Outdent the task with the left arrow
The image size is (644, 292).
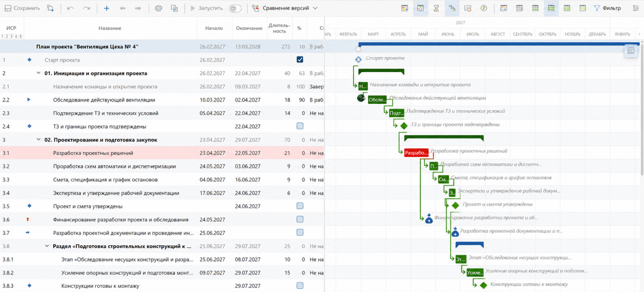pos(122,8)
